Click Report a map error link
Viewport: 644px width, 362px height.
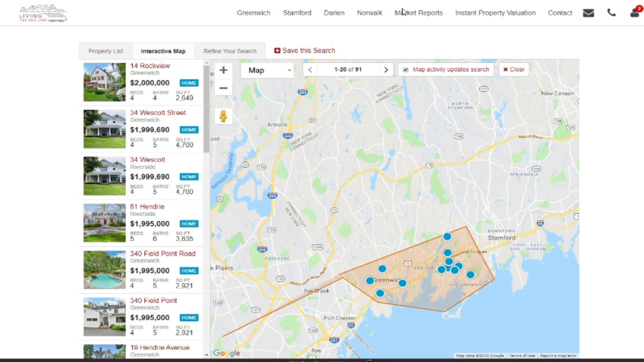(x=558, y=356)
